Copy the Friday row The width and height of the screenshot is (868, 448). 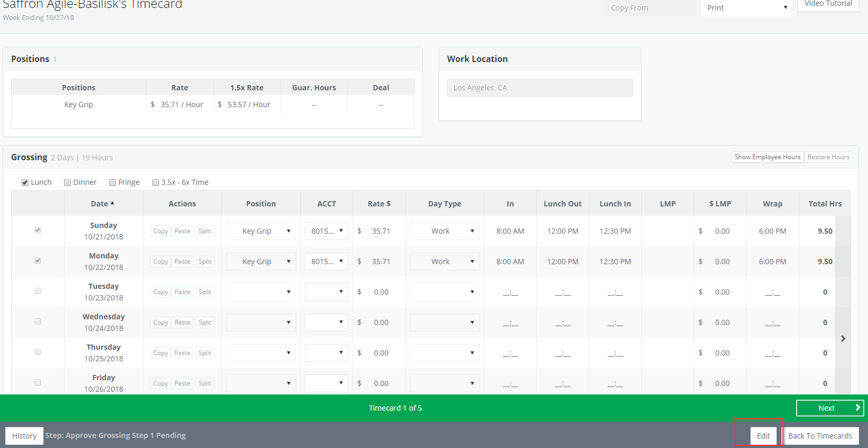point(161,383)
